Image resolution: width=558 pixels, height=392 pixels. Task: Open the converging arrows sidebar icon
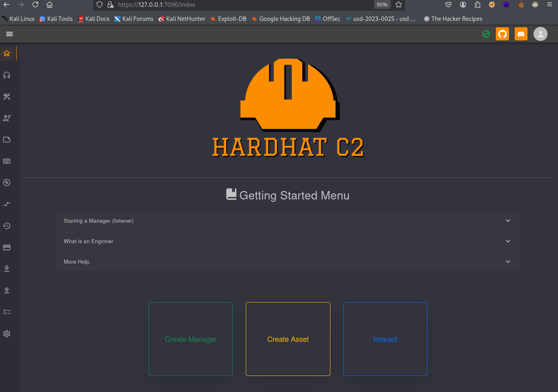[x=7, y=204]
